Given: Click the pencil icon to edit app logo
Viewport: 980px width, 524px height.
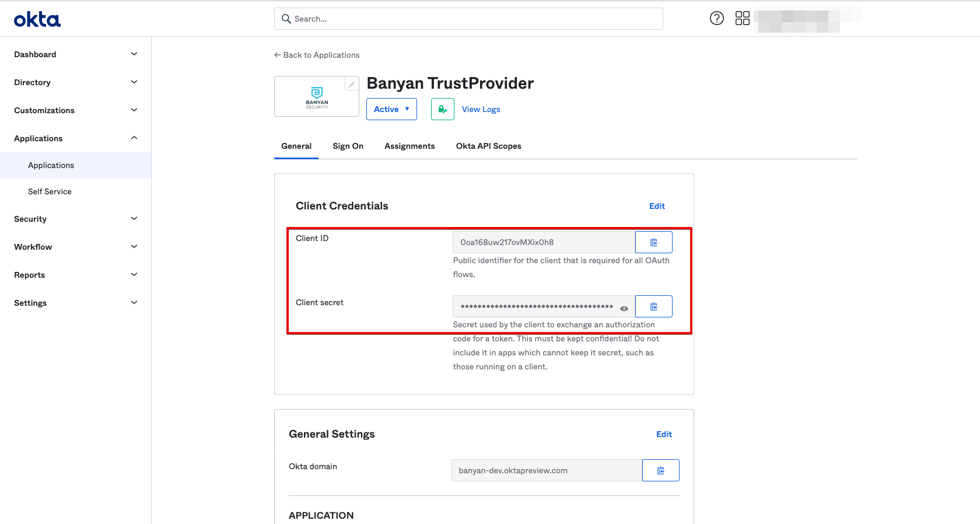Looking at the screenshot, I should coord(351,84).
